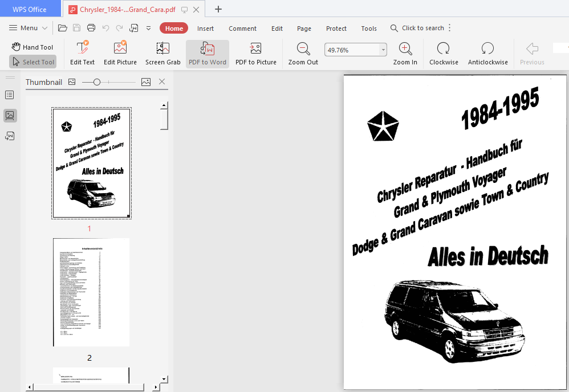
Task: Adjust the thumbnail size slider handle
Action: point(97,82)
